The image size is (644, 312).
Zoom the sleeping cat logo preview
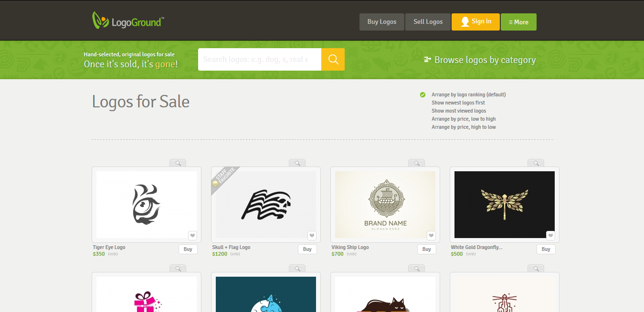[x=417, y=269]
